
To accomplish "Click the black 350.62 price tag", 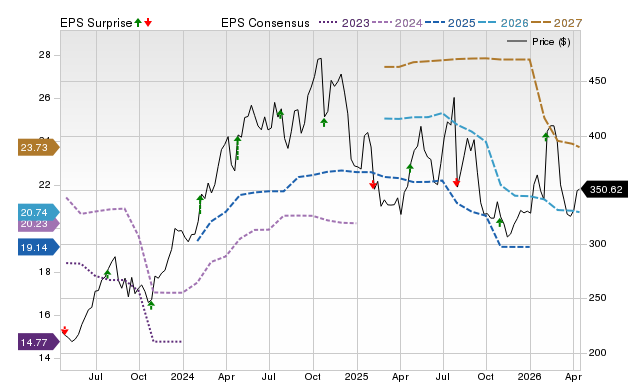I will coord(604,189).
